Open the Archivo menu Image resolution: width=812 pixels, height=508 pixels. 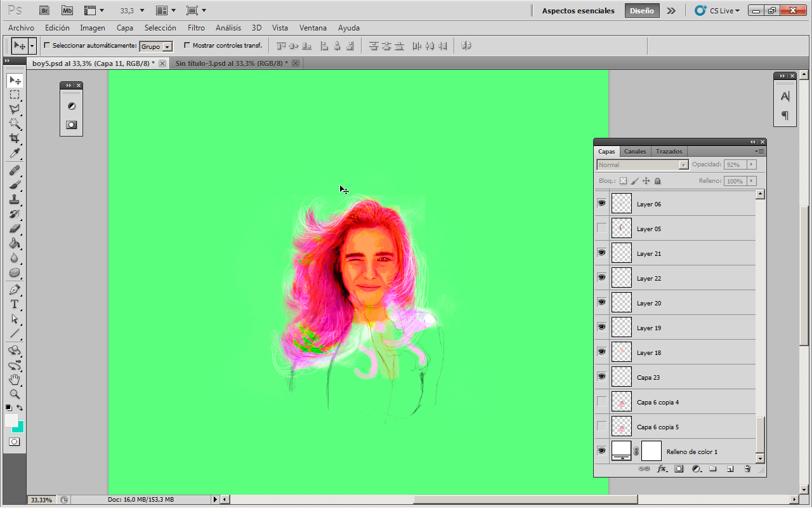tap(21, 28)
